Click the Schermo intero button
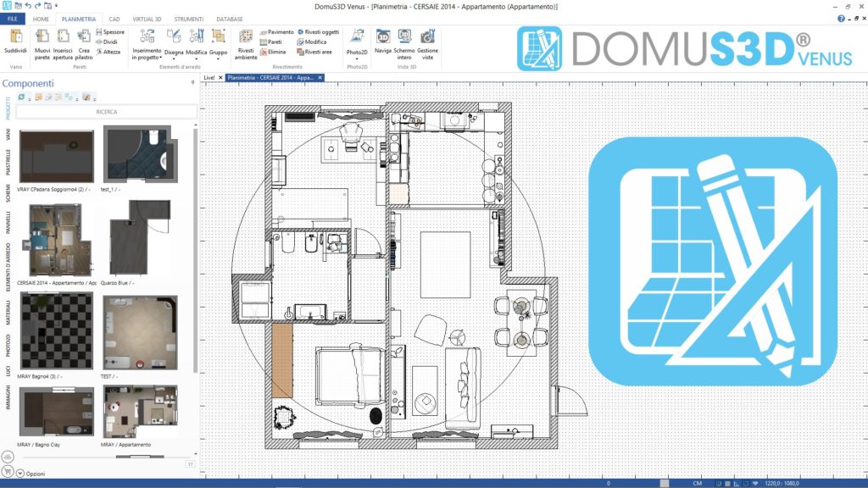Image resolution: width=868 pixels, height=488 pixels. [404, 44]
